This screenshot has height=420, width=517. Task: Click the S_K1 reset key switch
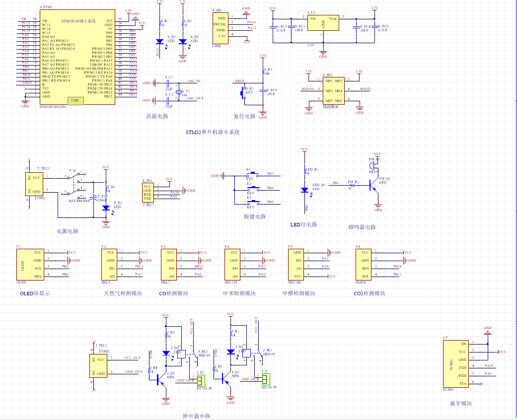click(x=244, y=92)
